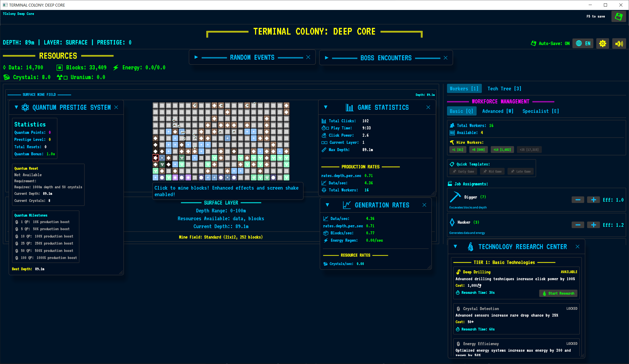The width and height of the screenshot is (629, 364).
Task: Increase Hacker workers with plus button
Action: 593,225
